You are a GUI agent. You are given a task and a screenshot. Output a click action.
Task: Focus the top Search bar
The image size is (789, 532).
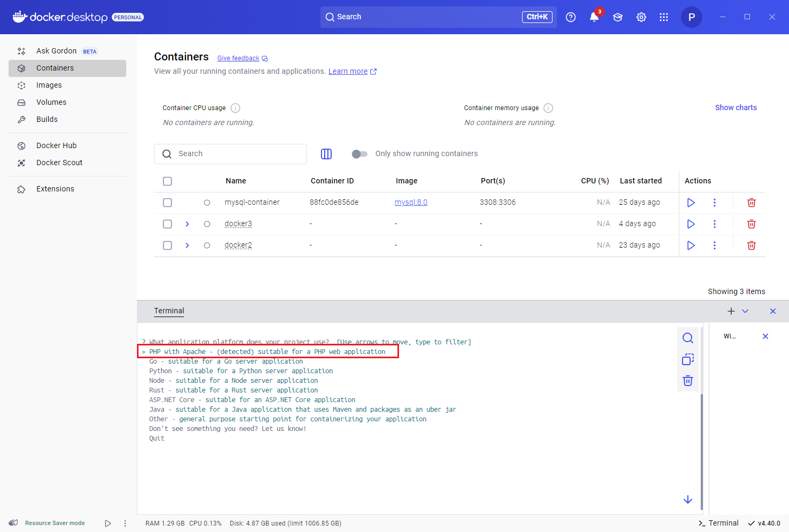[439, 17]
